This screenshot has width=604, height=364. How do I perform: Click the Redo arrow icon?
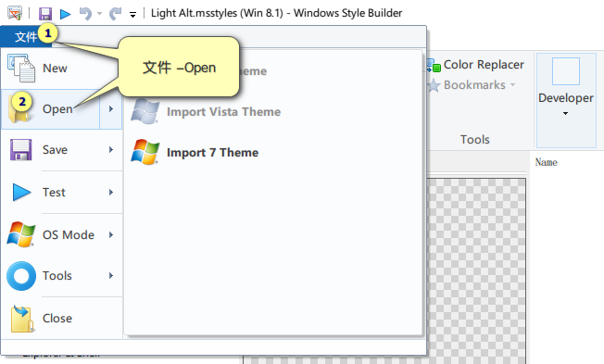click(115, 14)
